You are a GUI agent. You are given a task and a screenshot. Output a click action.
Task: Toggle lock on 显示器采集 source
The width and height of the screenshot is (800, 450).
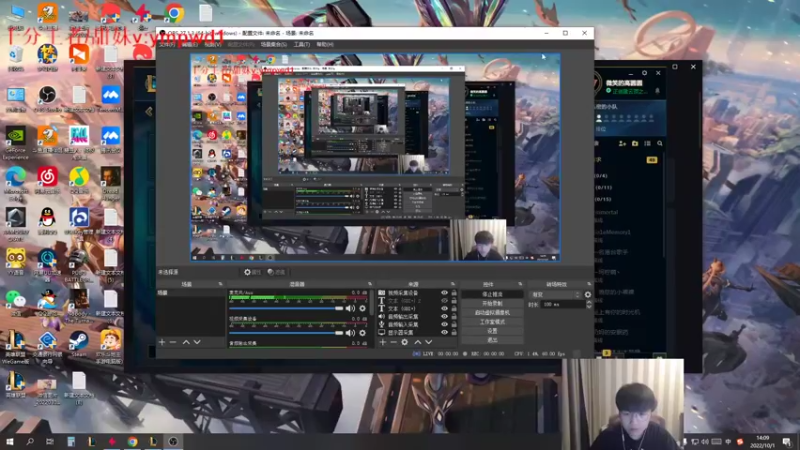point(454,332)
